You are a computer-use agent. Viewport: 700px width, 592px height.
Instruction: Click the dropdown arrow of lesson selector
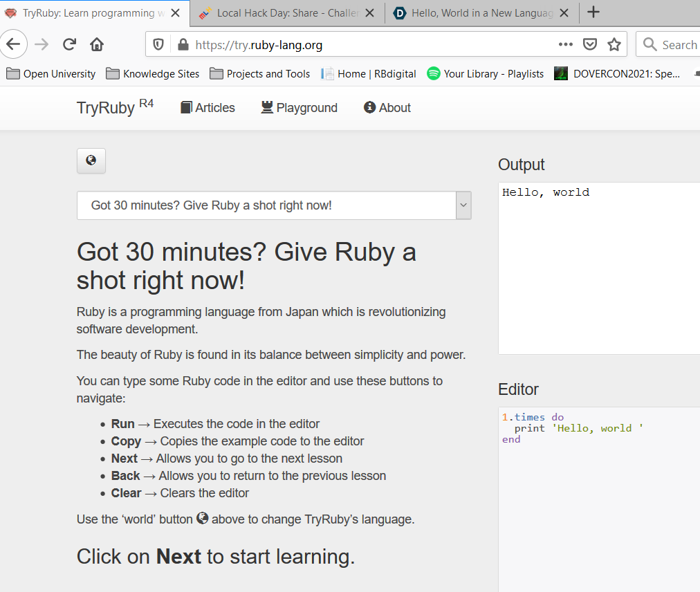(463, 205)
